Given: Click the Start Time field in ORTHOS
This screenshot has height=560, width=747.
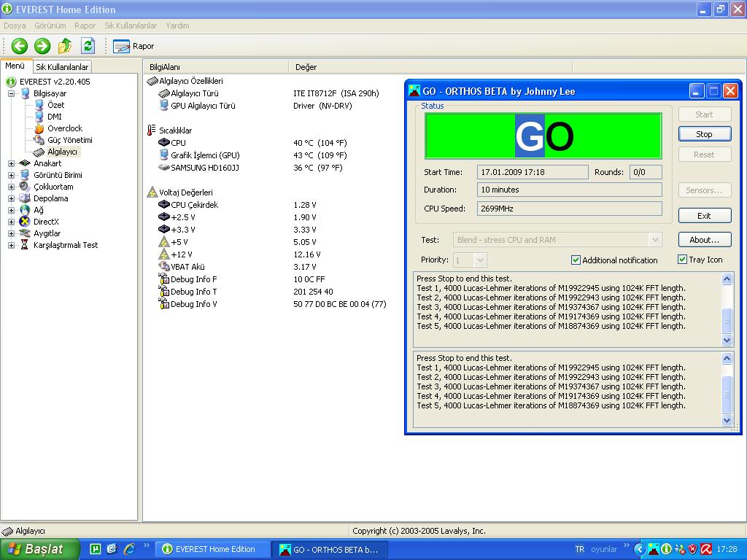Looking at the screenshot, I should click(x=533, y=172).
